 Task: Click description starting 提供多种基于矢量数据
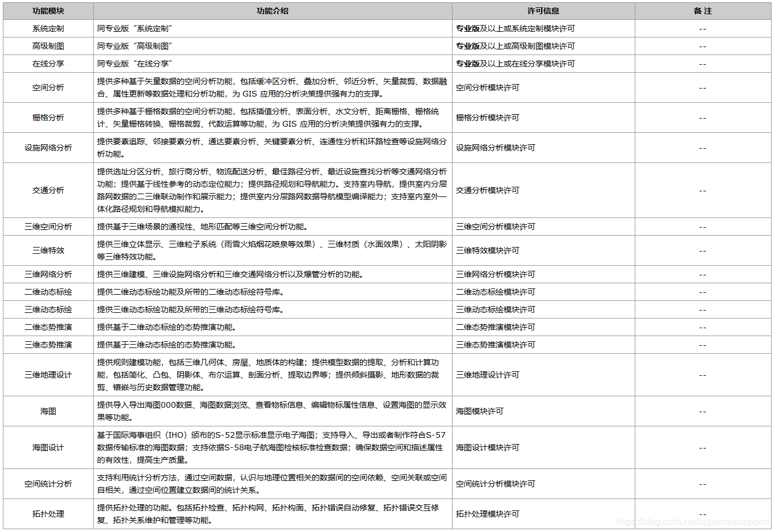(x=272, y=87)
